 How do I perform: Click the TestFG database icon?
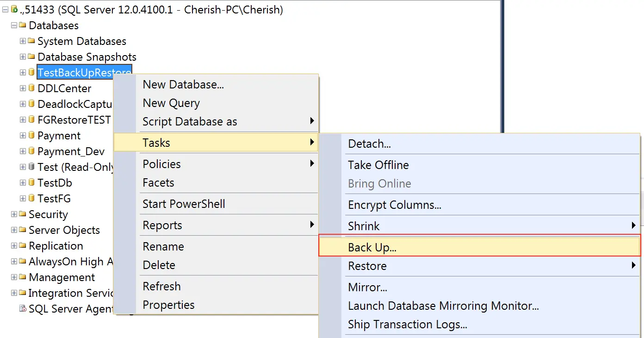(x=31, y=198)
